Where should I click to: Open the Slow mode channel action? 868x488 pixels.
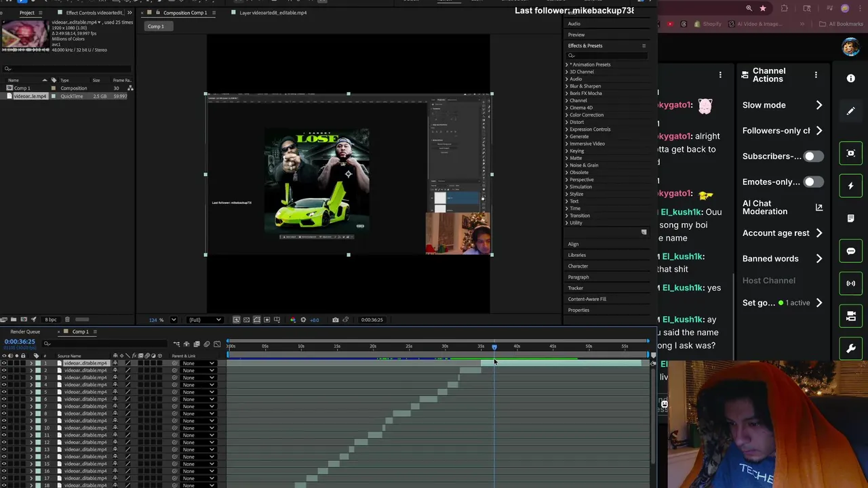[782, 105]
